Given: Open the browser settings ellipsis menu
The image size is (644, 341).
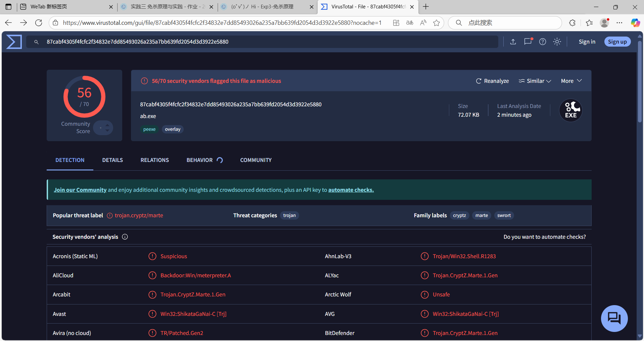Looking at the screenshot, I should coord(619,22).
